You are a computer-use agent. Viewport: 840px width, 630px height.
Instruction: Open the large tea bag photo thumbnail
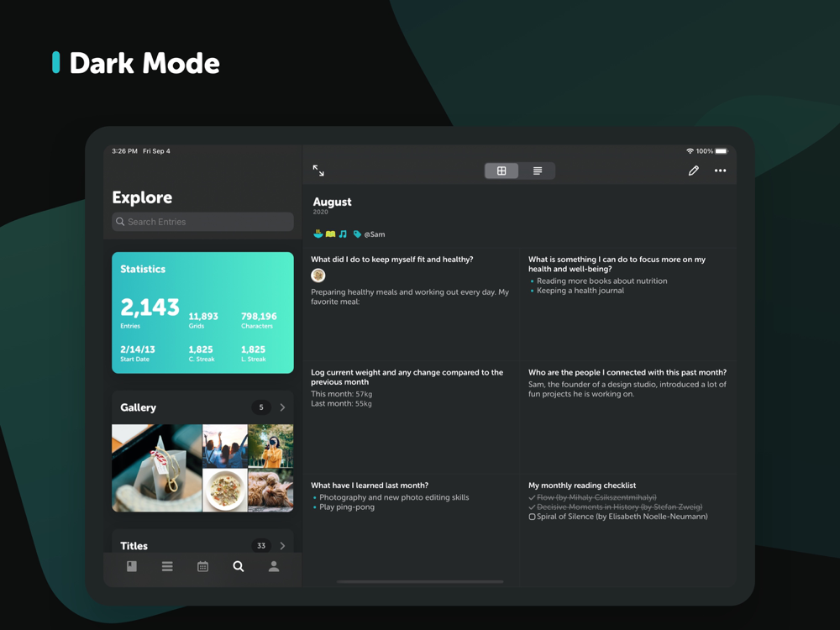click(x=157, y=468)
